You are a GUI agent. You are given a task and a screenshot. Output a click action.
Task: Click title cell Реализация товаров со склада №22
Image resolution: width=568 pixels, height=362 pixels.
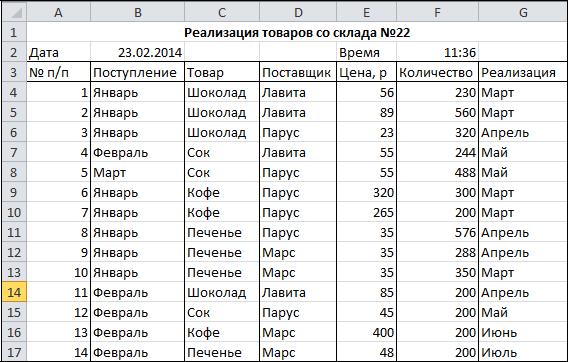click(x=297, y=33)
